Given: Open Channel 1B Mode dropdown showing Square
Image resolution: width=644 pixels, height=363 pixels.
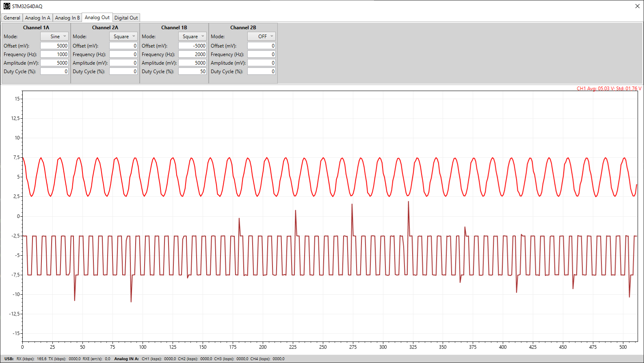Looking at the screenshot, I should pyautogui.click(x=192, y=36).
